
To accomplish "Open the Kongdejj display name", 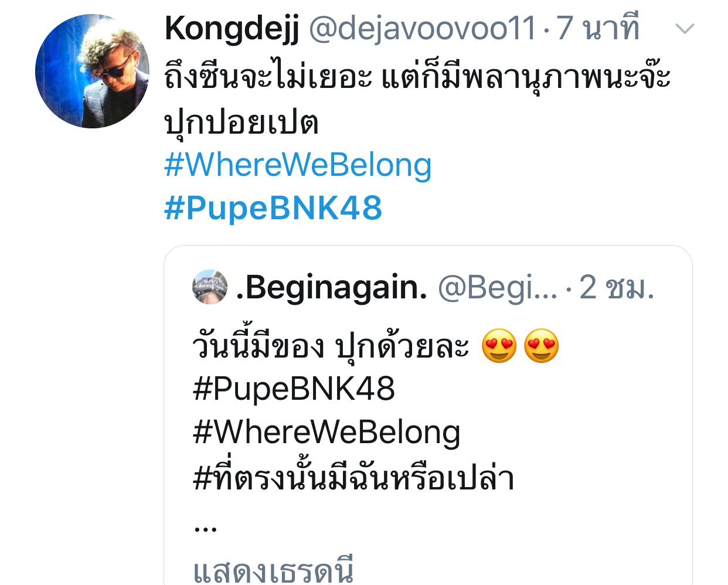I will (x=232, y=29).
